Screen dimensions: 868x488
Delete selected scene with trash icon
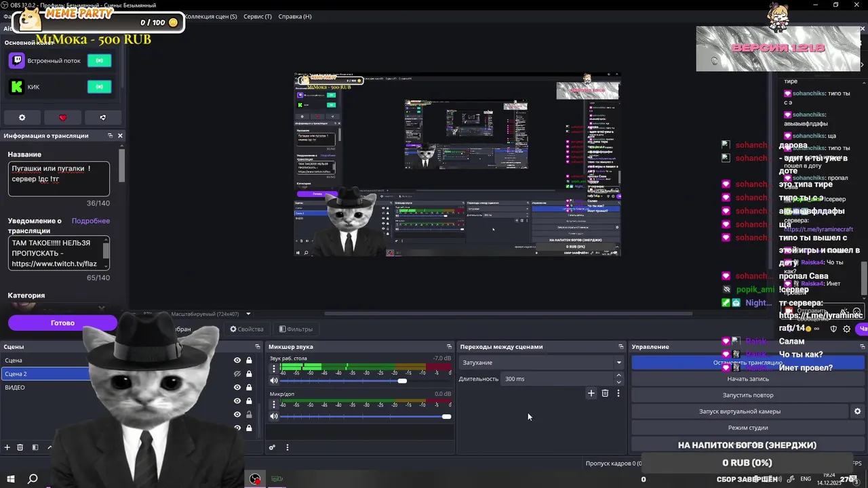20,447
